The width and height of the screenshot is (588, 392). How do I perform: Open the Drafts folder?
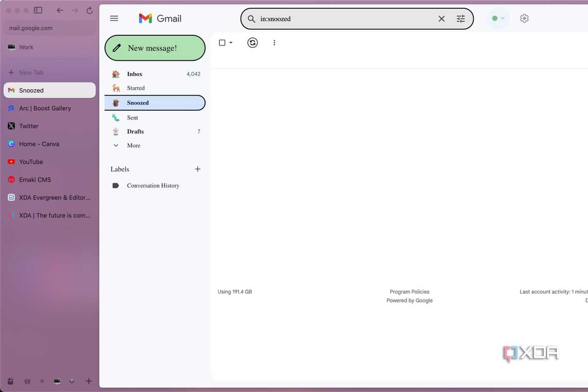(x=155, y=131)
